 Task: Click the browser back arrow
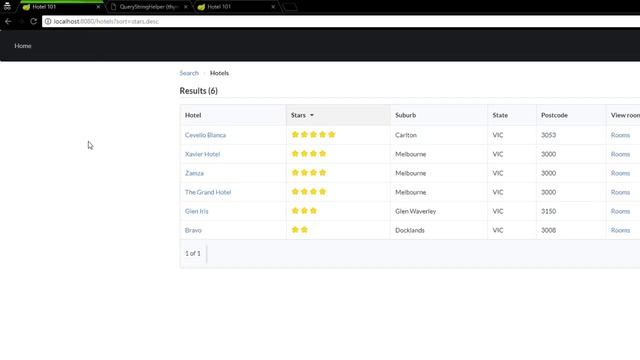(8, 21)
